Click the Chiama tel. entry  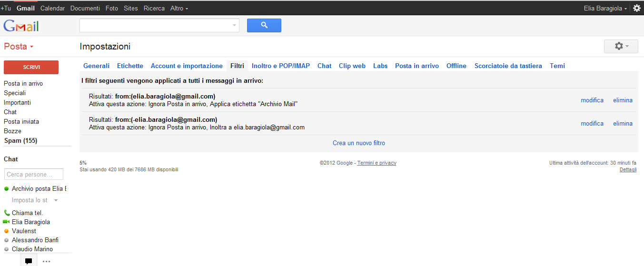[x=27, y=213]
